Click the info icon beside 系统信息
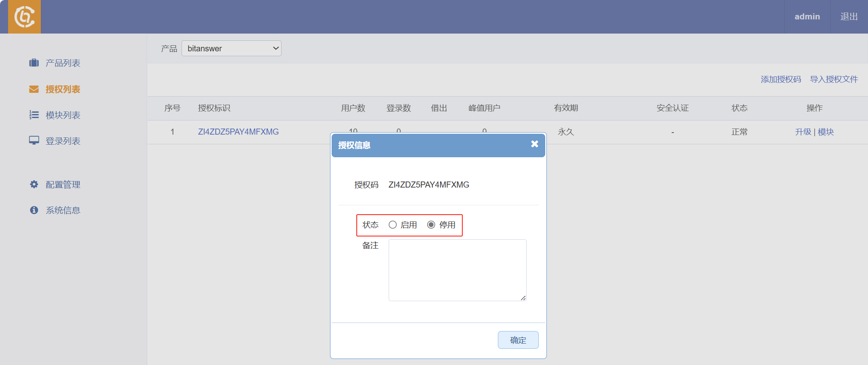The height and width of the screenshot is (365, 868). point(34,210)
